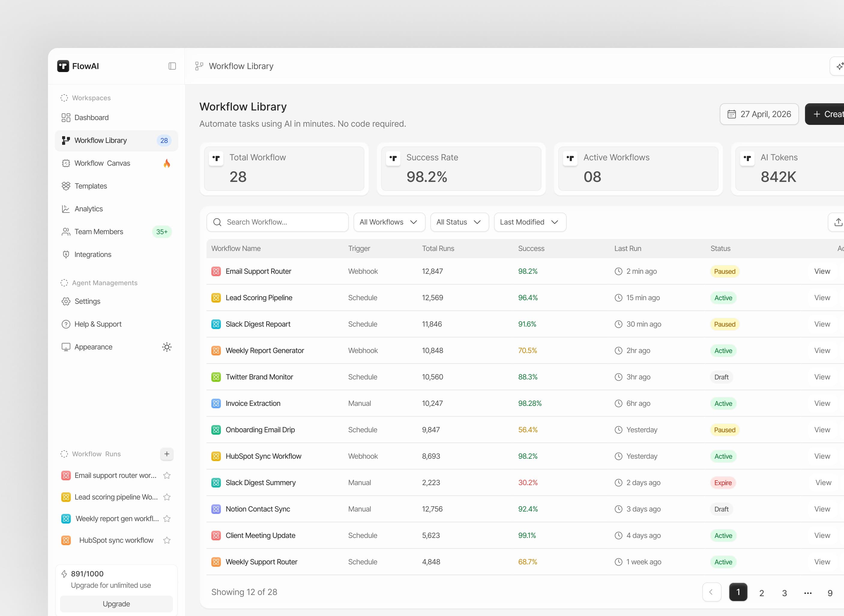Click the FlowAI logo icon
This screenshot has width=844, height=616.
coord(63,66)
